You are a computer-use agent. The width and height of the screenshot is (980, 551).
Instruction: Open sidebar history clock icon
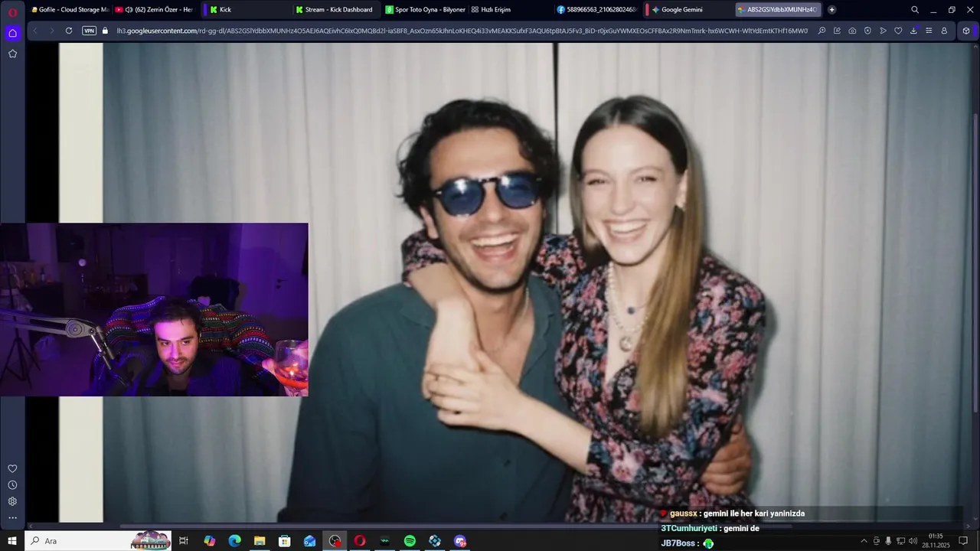[12, 485]
